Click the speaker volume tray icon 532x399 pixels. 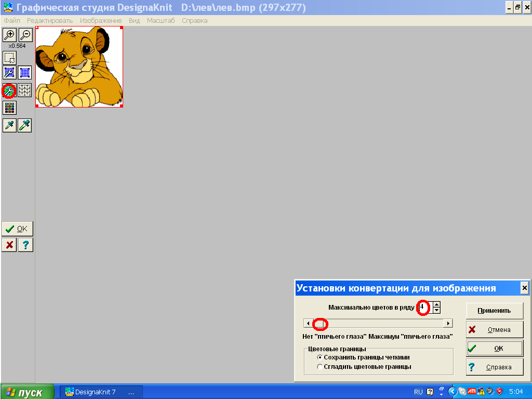click(490, 392)
